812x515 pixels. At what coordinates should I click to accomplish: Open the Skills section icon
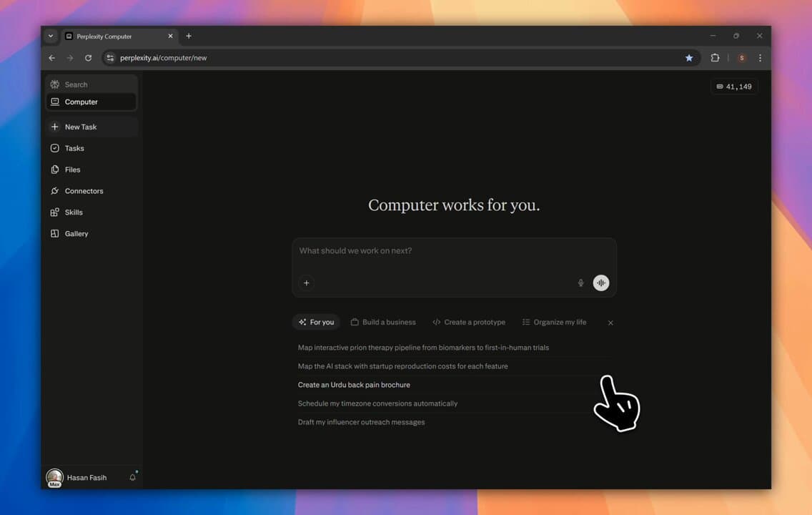point(72,212)
